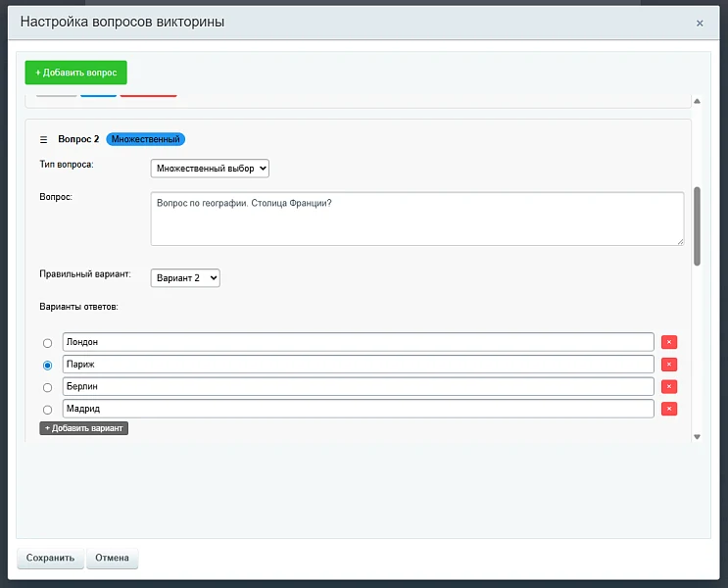Click the textarea resize grip
This screenshot has height=588, width=728.
[680, 241]
